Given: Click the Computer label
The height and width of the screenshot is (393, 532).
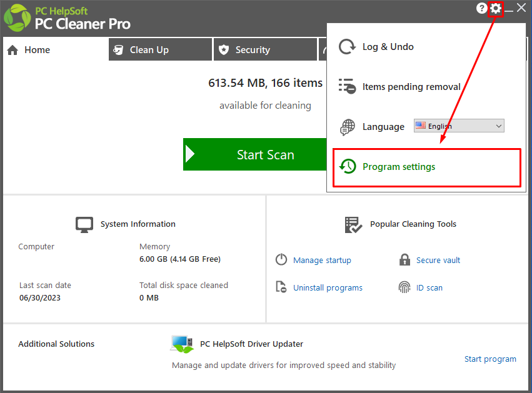Looking at the screenshot, I should (36, 247).
